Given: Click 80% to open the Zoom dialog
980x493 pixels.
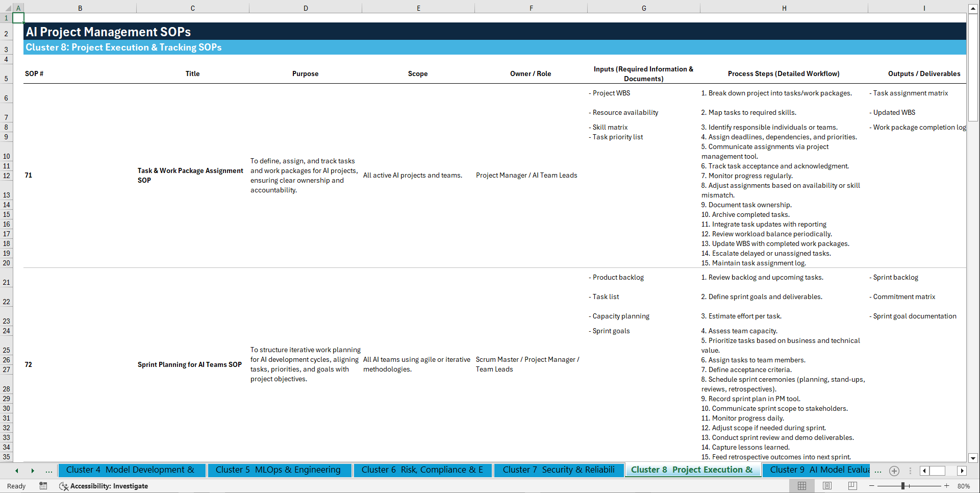Looking at the screenshot, I should (964, 486).
